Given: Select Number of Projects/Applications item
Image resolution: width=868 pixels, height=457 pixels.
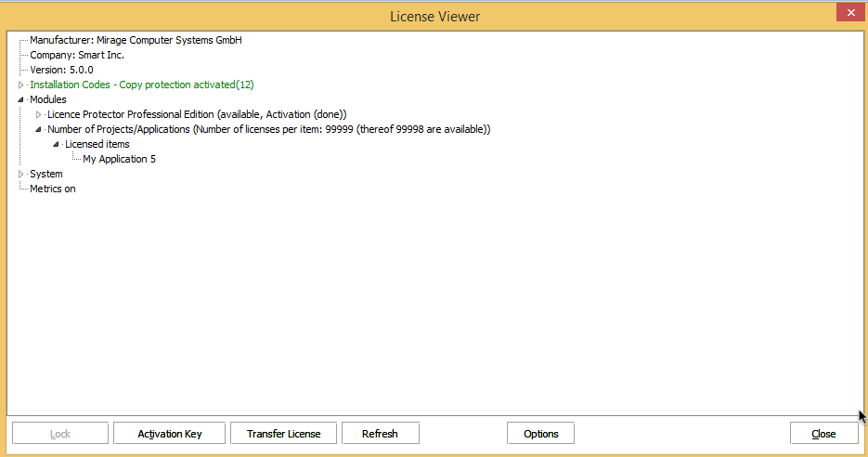Looking at the screenshot, I should tap(269, 130).
